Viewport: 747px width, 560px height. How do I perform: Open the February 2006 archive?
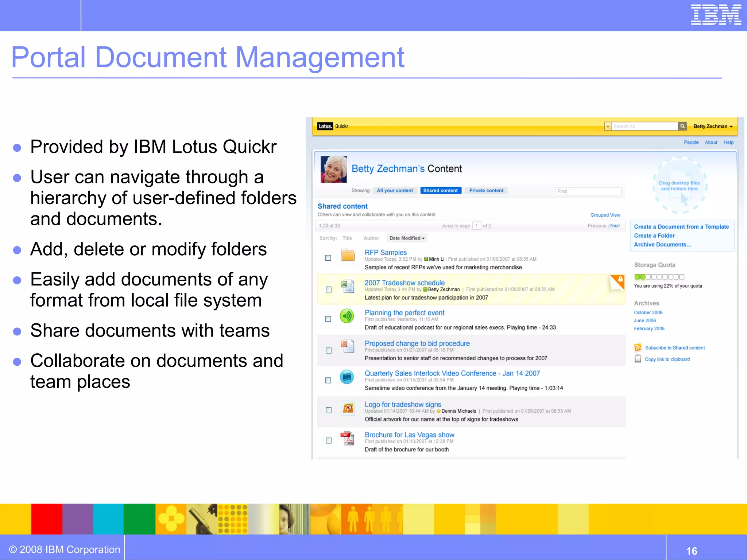[649, 328]
